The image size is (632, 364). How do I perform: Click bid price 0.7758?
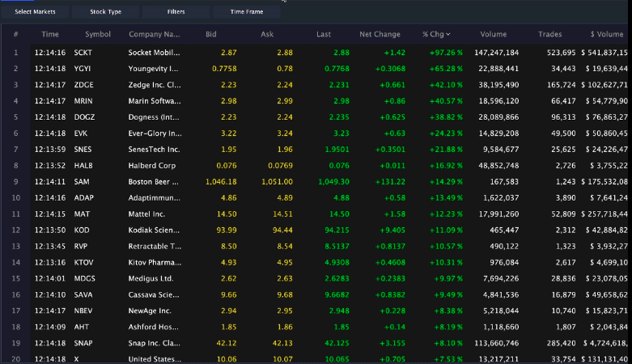click(x=224, y=69)
